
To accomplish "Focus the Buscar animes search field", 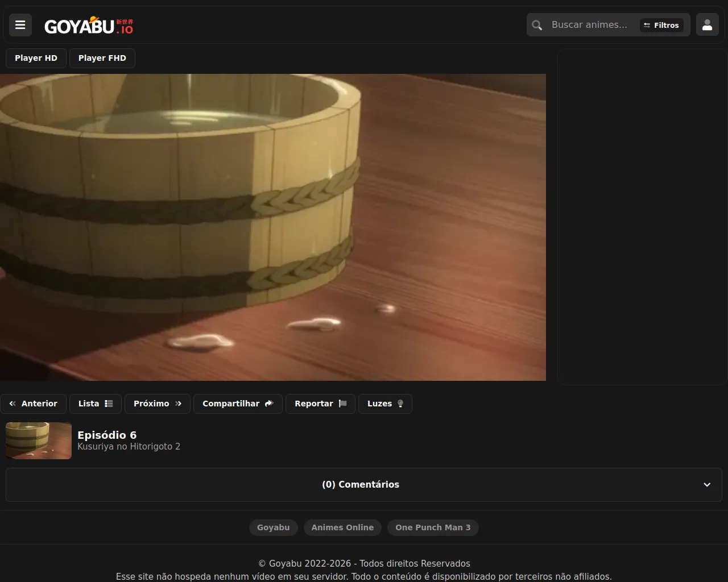I will [590, 25].
